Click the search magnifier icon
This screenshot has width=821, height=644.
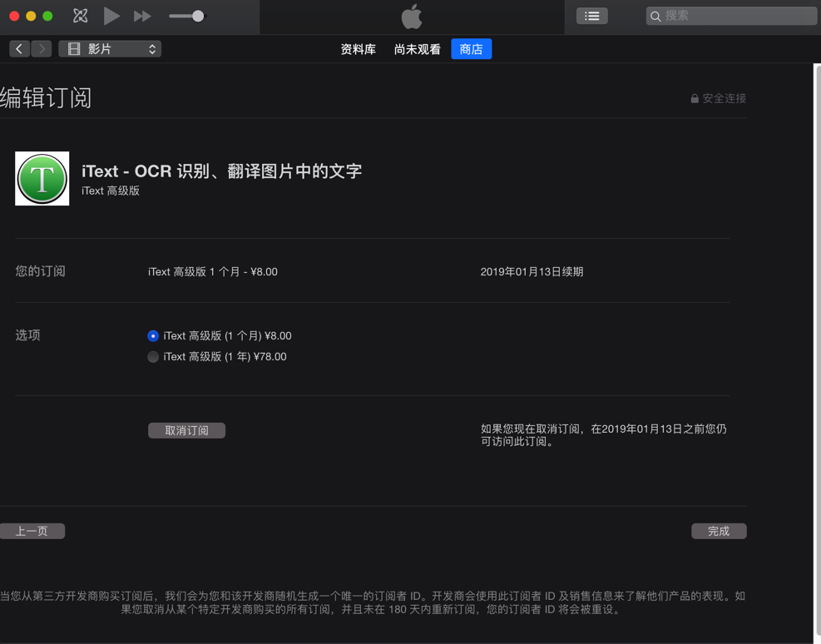click(x=655, y=17)
